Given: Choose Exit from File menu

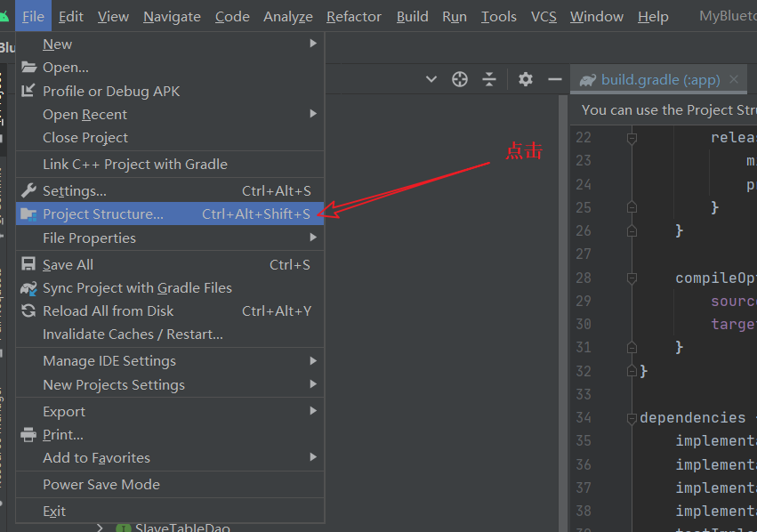Looking at the screenshot, I should tap(170, 511).
